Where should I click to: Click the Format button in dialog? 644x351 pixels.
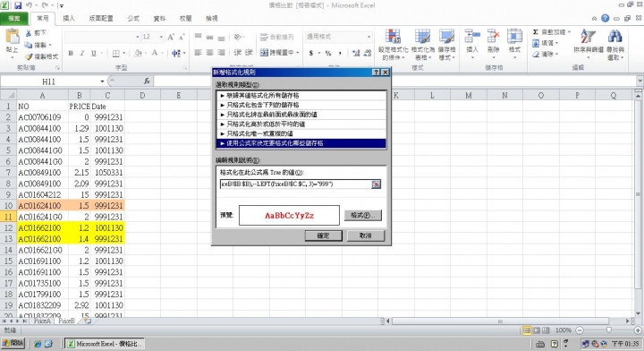pyautogui.click(x=362, y=215)
